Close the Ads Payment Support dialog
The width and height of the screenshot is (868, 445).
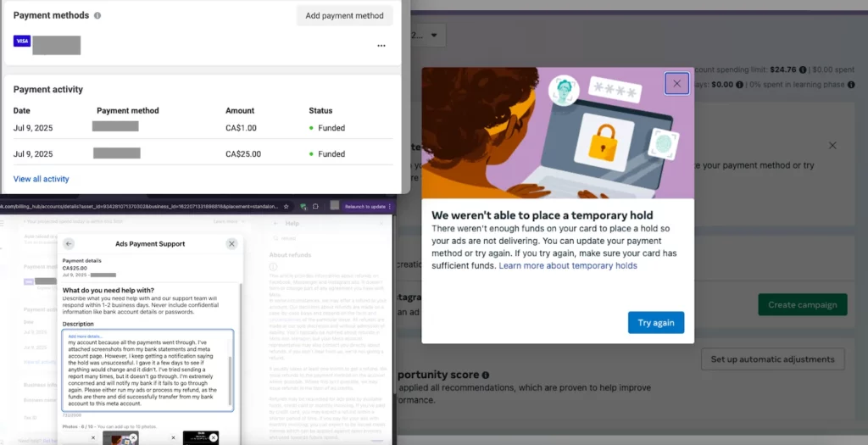(x=231, y=244)
